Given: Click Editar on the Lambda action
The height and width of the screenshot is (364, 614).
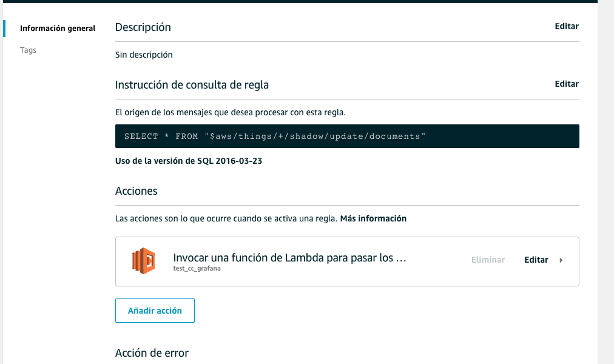Looking at the screenshot, I should (536, 260).
